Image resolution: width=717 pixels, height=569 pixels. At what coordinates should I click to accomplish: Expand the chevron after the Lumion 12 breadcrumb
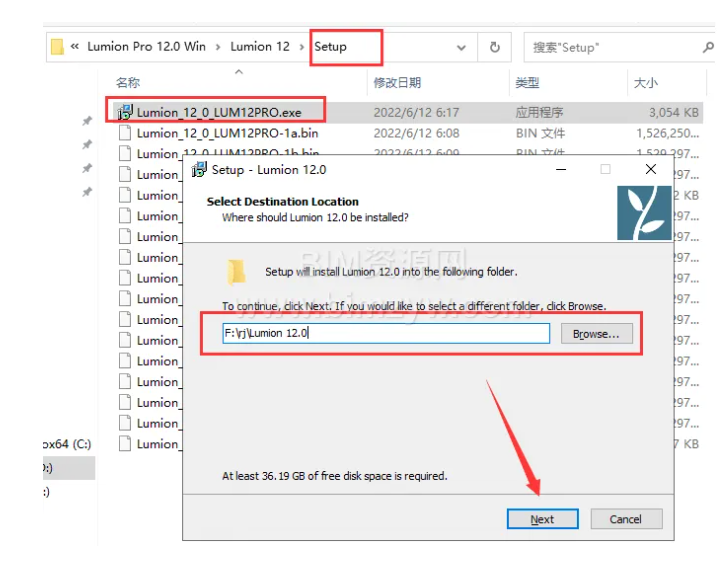(x=301, y=47)
